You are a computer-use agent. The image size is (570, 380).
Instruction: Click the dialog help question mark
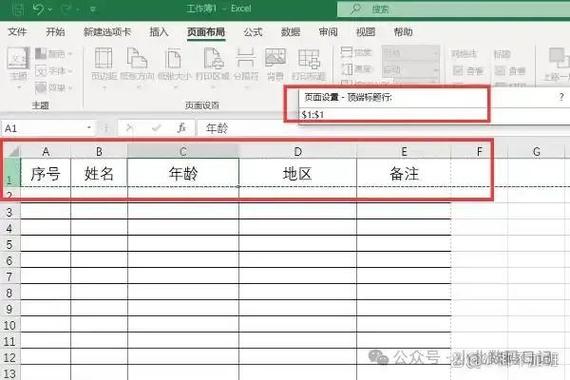pos(562,97)
